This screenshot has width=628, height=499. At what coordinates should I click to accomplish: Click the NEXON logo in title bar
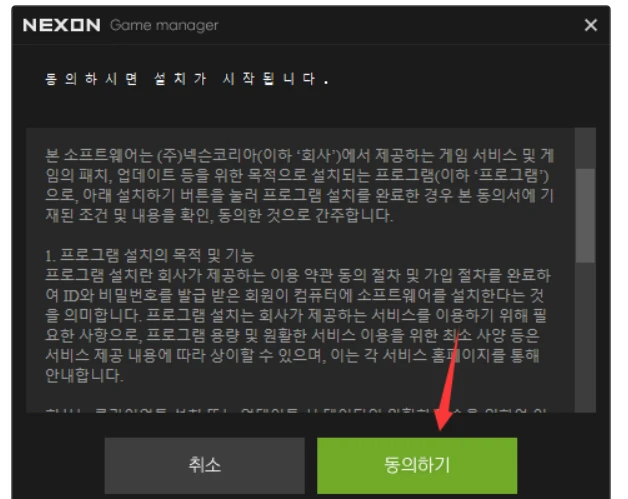[x=62, y=25]
